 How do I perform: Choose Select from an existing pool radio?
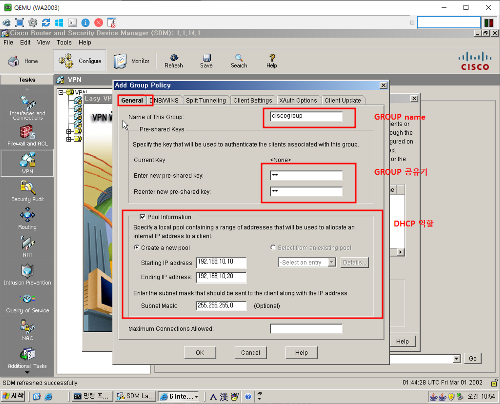point(273,247)
